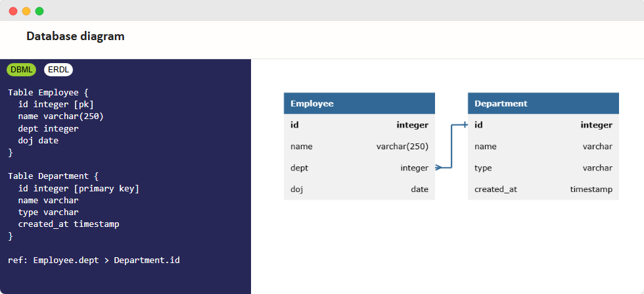Select the Department id integer row
The image size is (644, 294).
tap(543, 124)
